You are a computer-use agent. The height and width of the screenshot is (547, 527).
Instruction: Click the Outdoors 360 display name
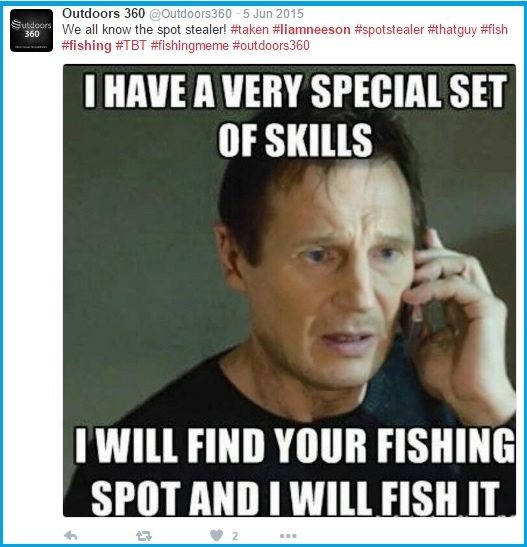(x=103, y=14)
